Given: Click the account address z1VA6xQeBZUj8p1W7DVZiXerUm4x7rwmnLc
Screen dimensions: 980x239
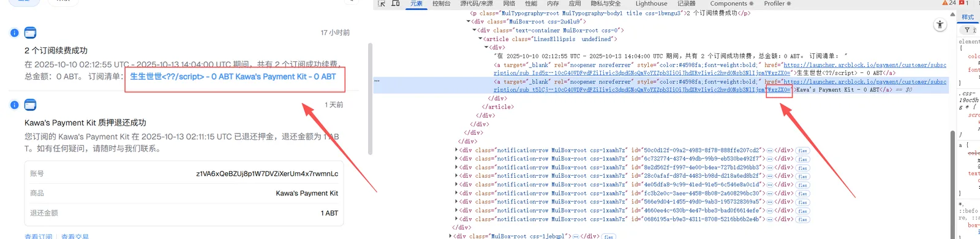Looking at the screenshot, I should pos(267,173).
